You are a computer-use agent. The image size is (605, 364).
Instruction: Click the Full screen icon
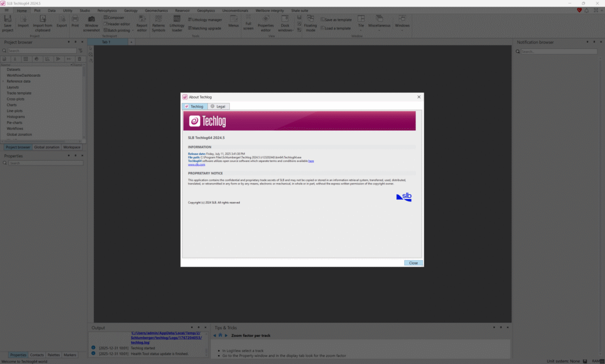click(248, 20)
